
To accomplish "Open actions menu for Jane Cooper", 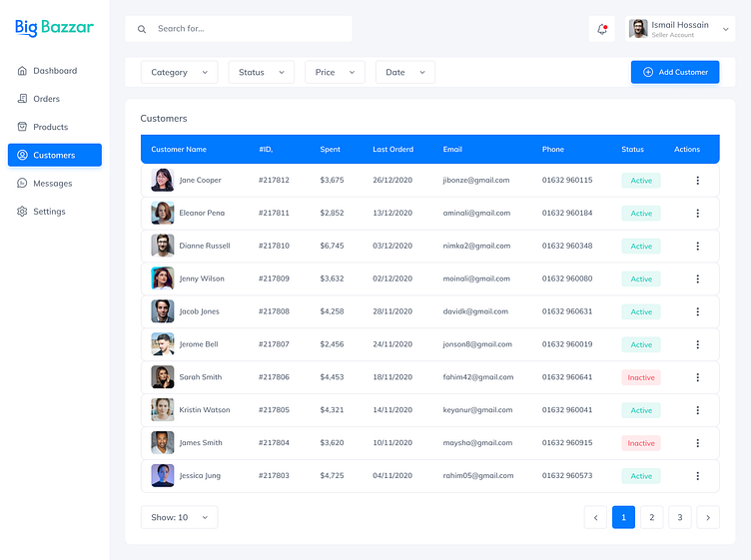I will [697, 180].
